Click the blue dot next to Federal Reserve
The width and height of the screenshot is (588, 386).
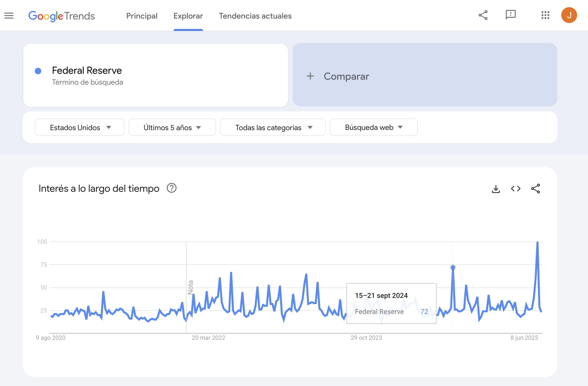click(38, 71)
